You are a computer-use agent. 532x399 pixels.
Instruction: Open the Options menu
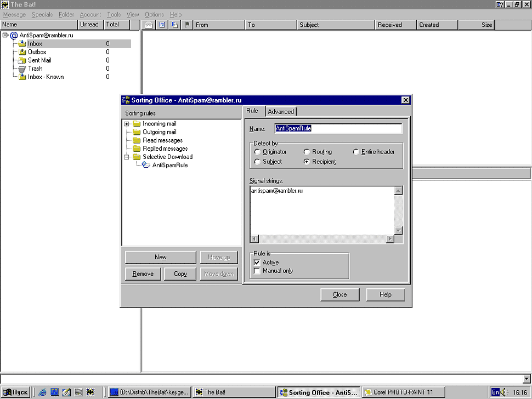(154, 15)
